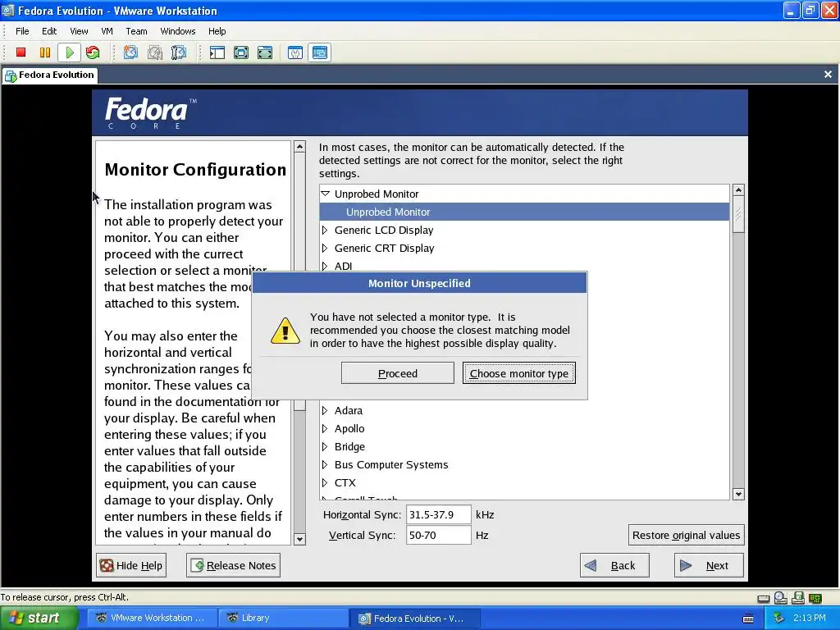Click the monitor list scrollbar down arrow

point(739,495)
